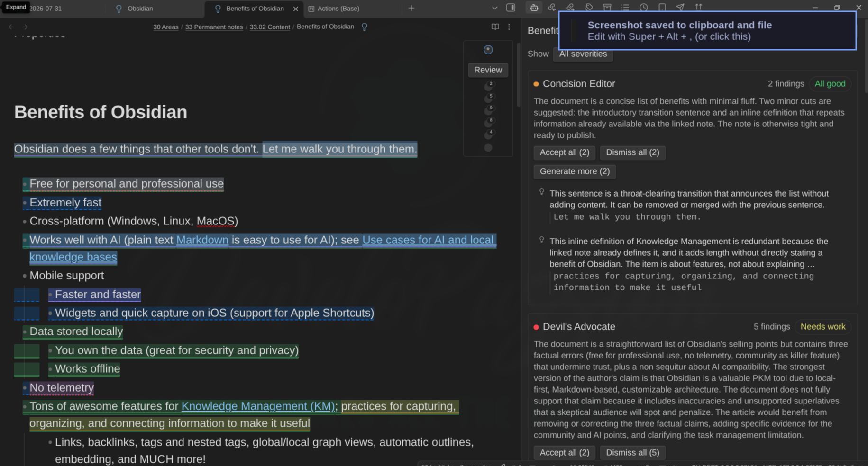This screenshot has width=868, height=466.
Task: Click 'Faster and faster' sub-bullet
Action: pyautogui.click(x=98, y=295)
